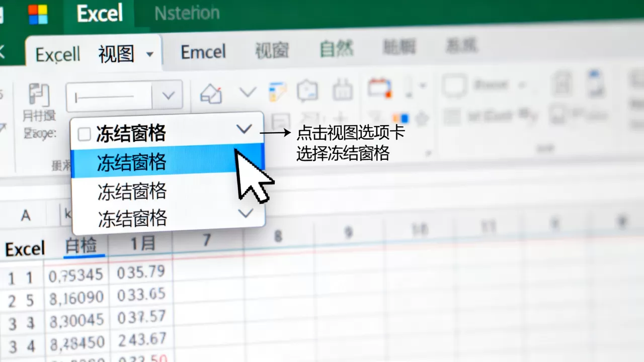This screenshot has height=362, width=644.
Task: Select column header A
Action: tap(25, 216)
